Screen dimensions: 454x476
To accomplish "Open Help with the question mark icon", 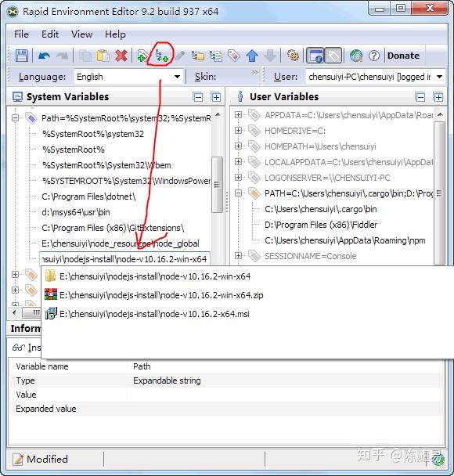I will 374,56.
